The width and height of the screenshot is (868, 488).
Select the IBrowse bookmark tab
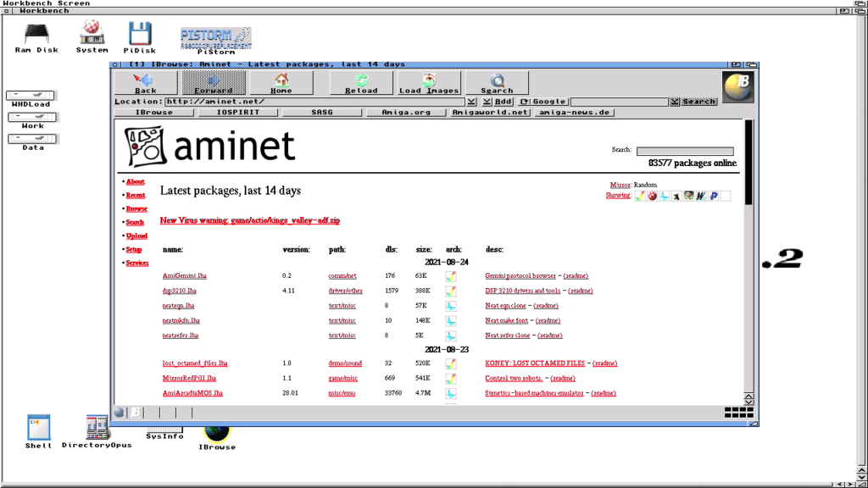pyautogui.click(x=154, y=113)
